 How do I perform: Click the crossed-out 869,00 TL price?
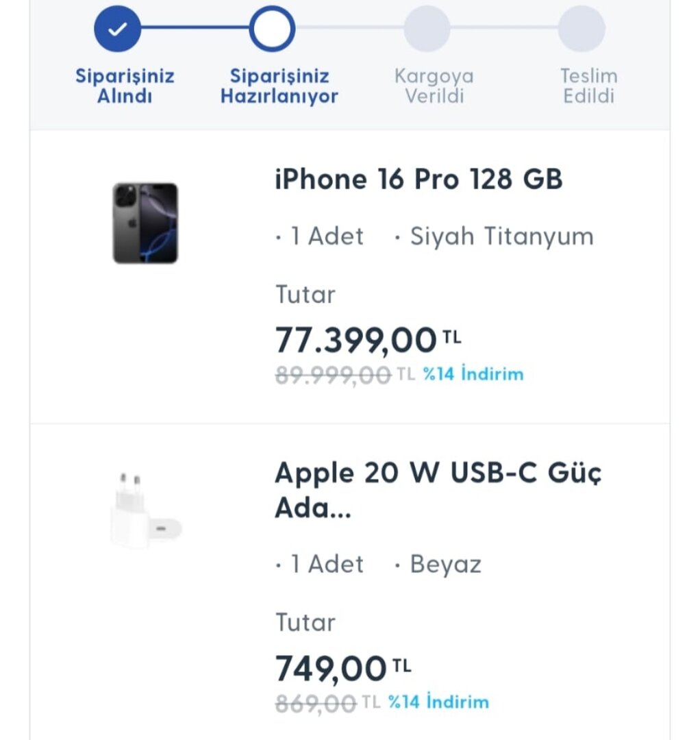316,703
